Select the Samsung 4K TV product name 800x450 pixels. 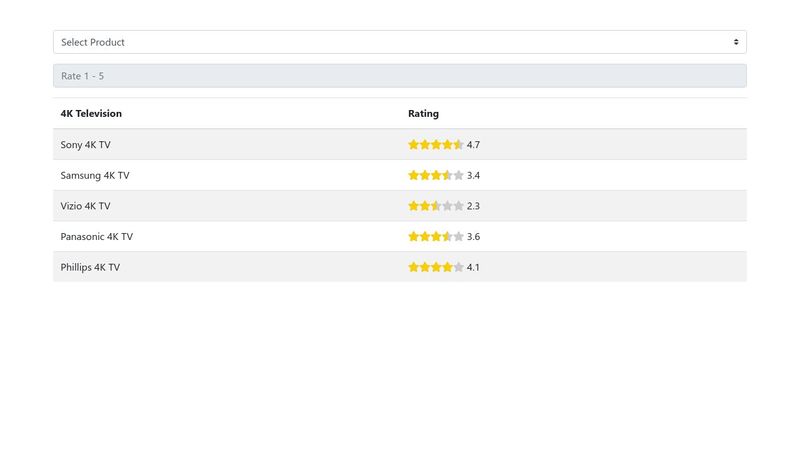94,175
